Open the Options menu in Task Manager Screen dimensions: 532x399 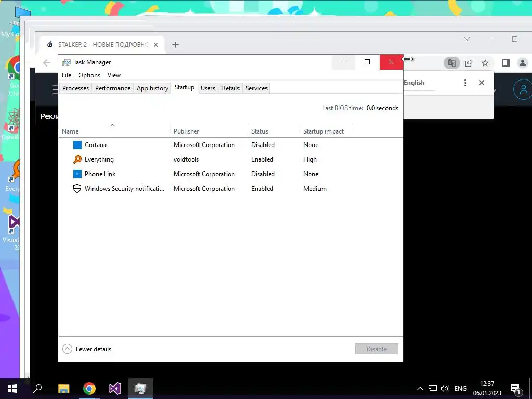click(x=89, y=75)
